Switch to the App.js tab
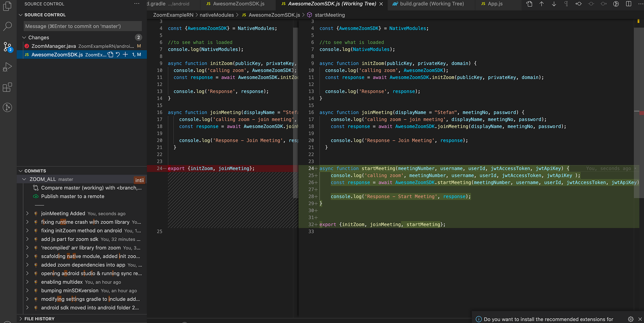Image resolution: width=644 pixels, height=323 pixels. 495,4
